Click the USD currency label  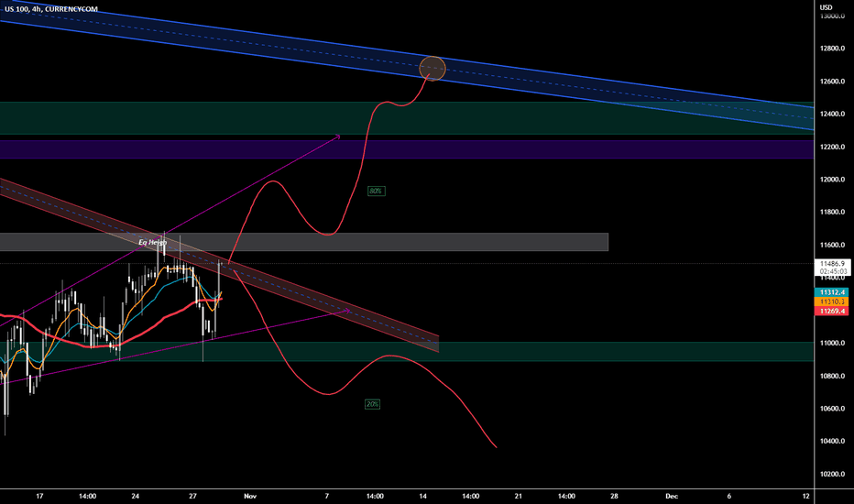[827, 7]
